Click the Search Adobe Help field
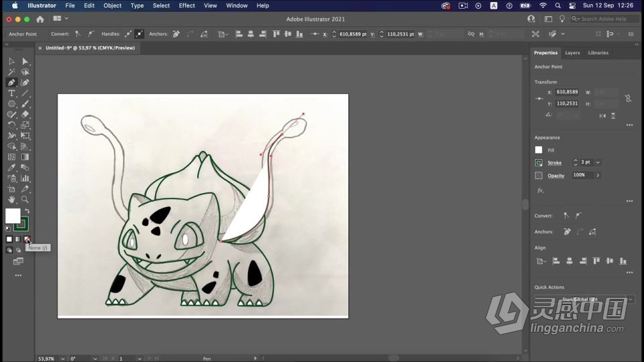The image size is (644, 362). (604, 19)
